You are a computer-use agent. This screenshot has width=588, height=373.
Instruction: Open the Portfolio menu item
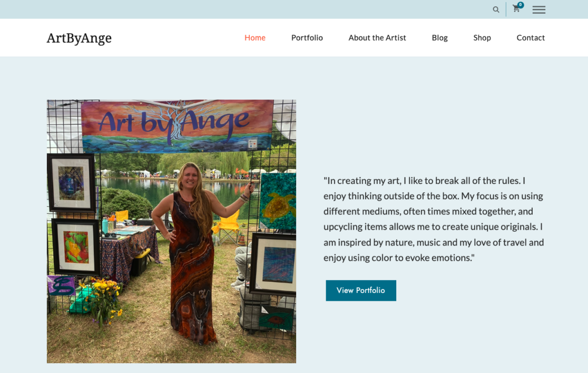(x=307, y=38)
